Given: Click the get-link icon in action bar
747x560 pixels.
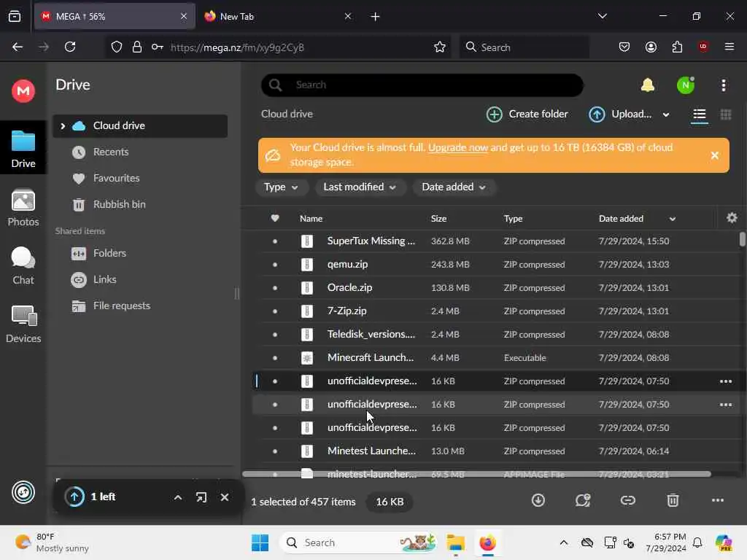Looking at the screenshot, I should (627, 500).
